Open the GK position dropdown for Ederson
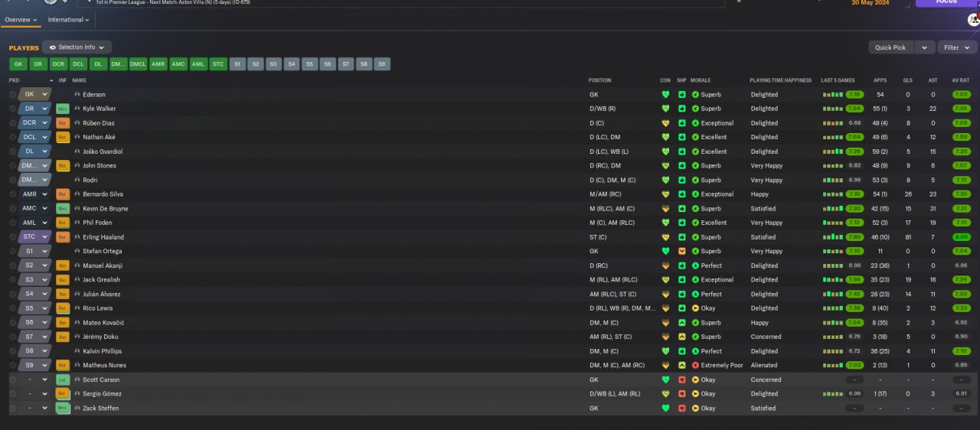The width and height of the screenshot is (980, 430). 44,95
